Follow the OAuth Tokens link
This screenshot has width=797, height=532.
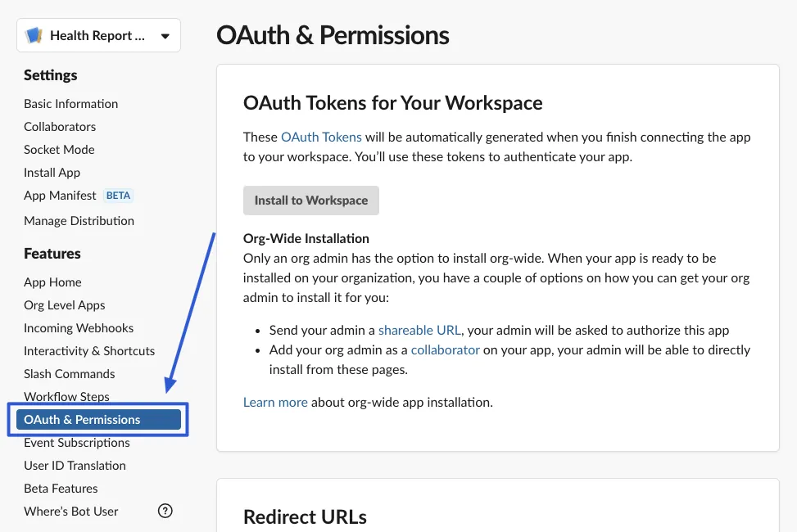coord(321,138)
